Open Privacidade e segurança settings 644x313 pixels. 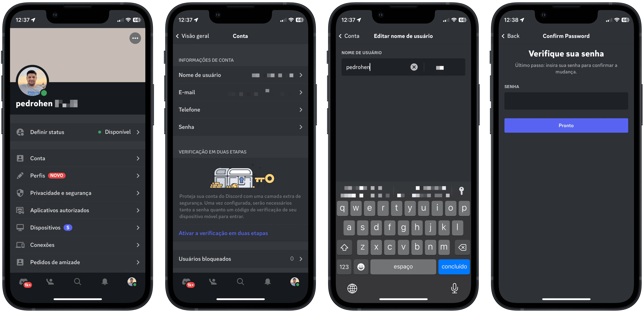pos(80,192)
